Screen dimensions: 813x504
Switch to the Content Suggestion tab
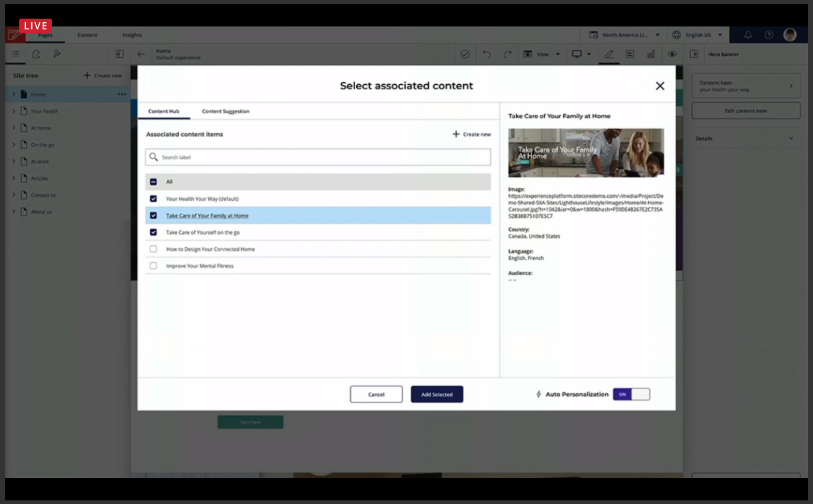226,111
